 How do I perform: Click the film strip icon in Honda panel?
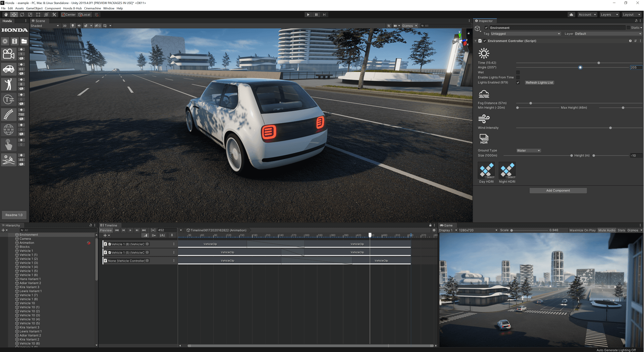click(14, 41)
